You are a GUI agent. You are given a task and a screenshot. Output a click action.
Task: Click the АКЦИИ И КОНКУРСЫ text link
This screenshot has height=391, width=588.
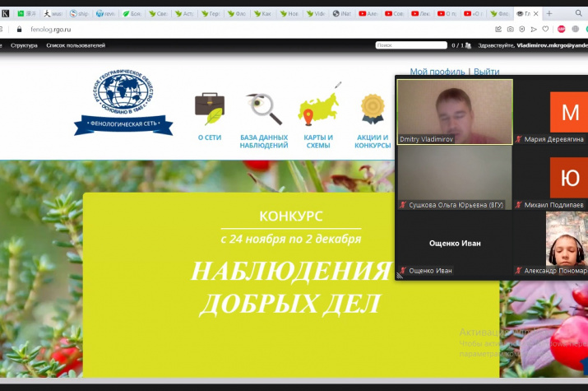click(373, 142)
